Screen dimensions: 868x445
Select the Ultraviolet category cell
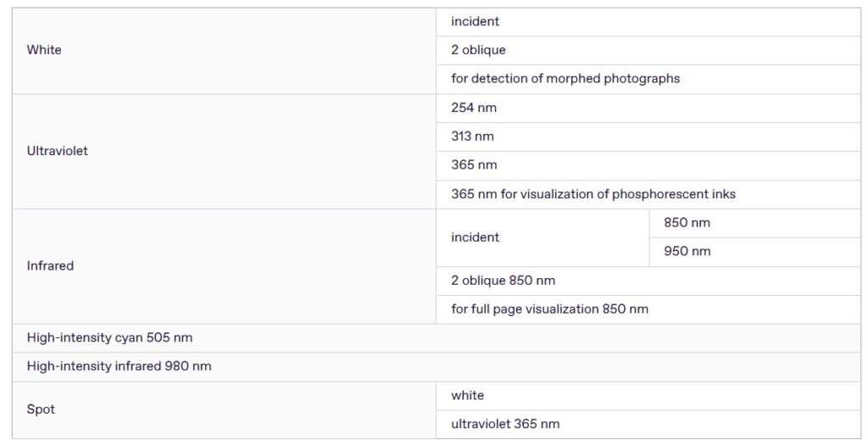point(57,151)
